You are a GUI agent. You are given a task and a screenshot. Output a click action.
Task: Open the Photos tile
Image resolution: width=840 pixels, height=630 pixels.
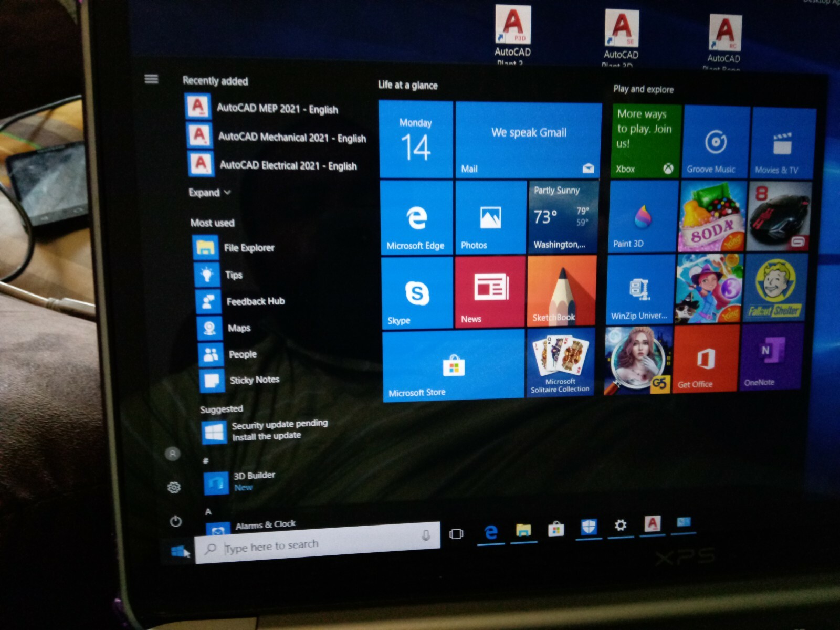pos(491,217)
